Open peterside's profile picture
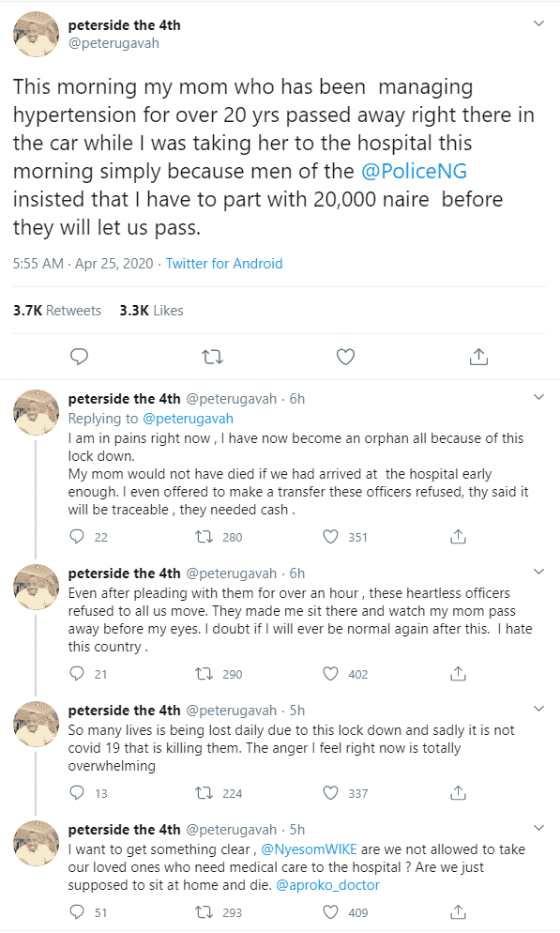Viewport: 560px width, 933px height. pos(36,34)
